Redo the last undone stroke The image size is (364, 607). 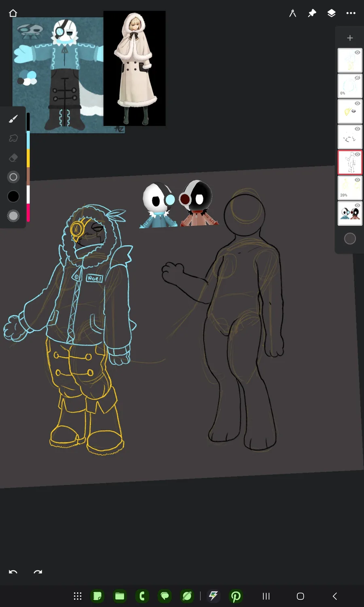38,572
